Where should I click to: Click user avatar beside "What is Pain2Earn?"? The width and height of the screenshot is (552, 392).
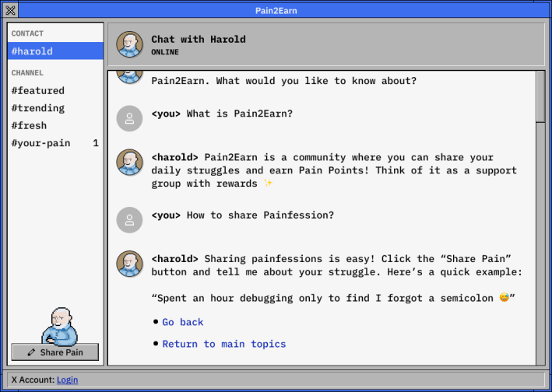pos(129,118)
